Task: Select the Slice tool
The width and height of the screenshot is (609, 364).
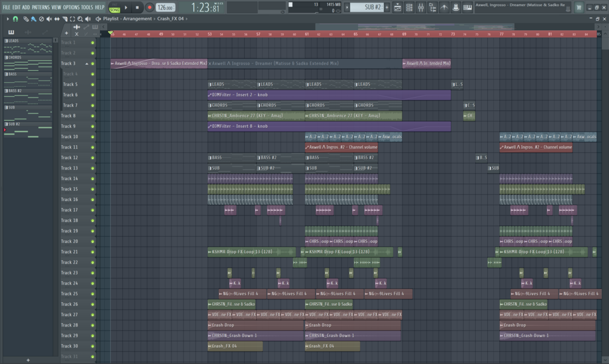Action: [x=64, y=19]
